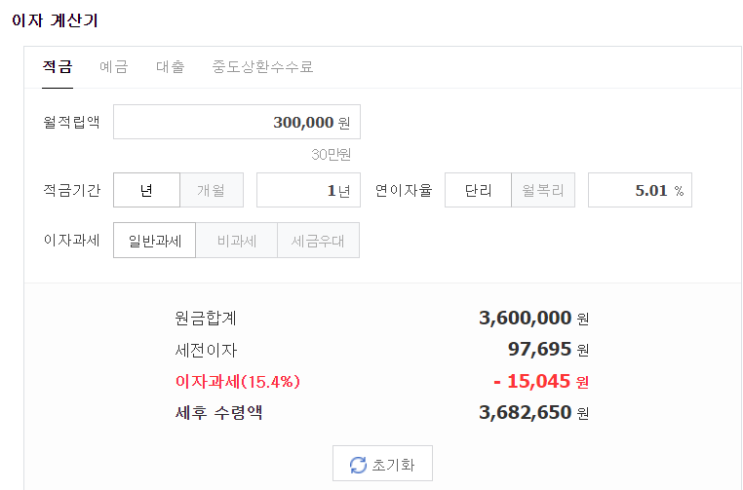The width and height of the screenshot is (743, 490).
Task: Choose 월복리 interest type
Action: point(543,190)
